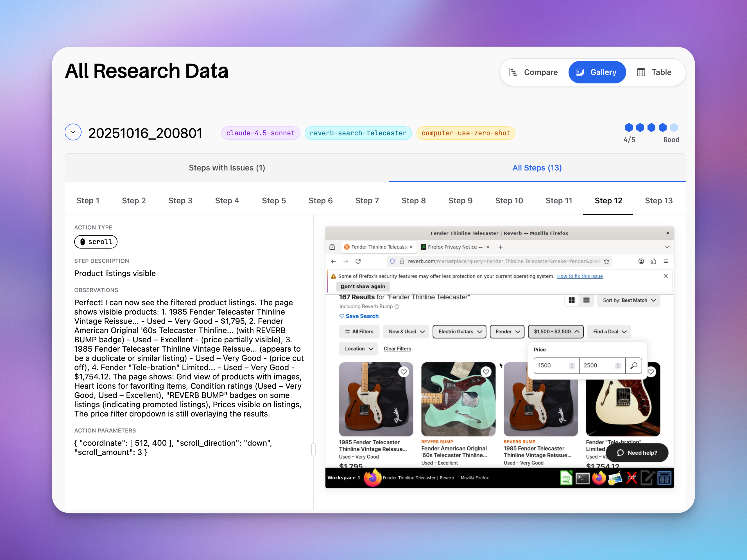Open the Firefox hamburger menu
The image size is (747, 560).
pos(665,261)
